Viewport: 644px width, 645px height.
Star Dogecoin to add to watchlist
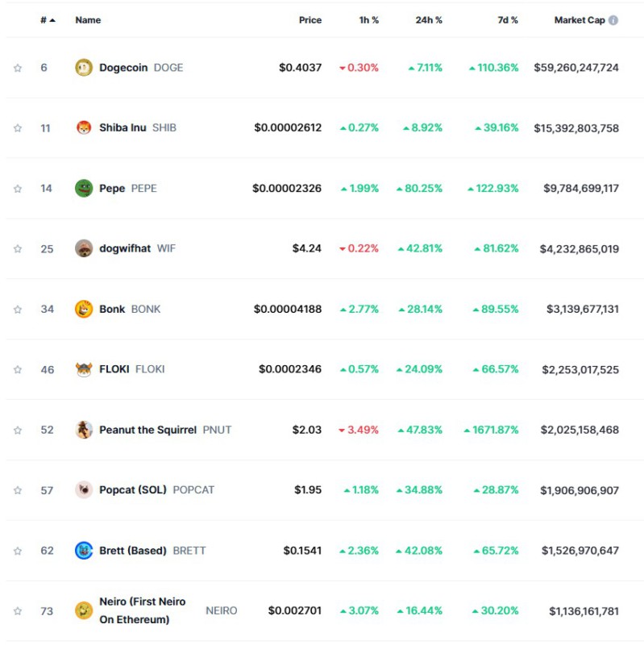18,68
